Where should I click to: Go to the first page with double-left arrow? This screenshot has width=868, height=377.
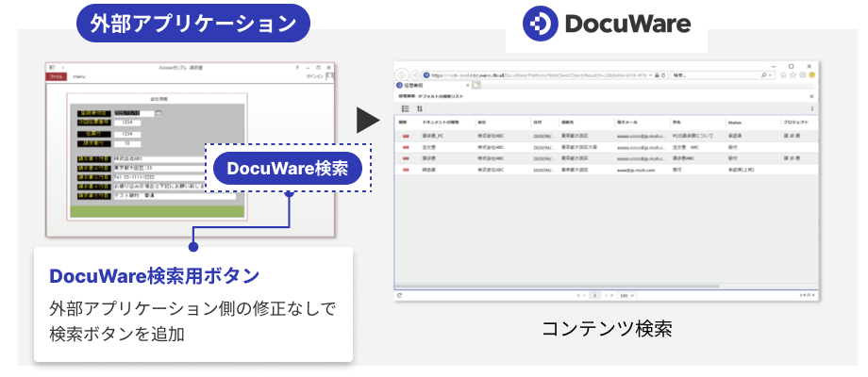579,295
